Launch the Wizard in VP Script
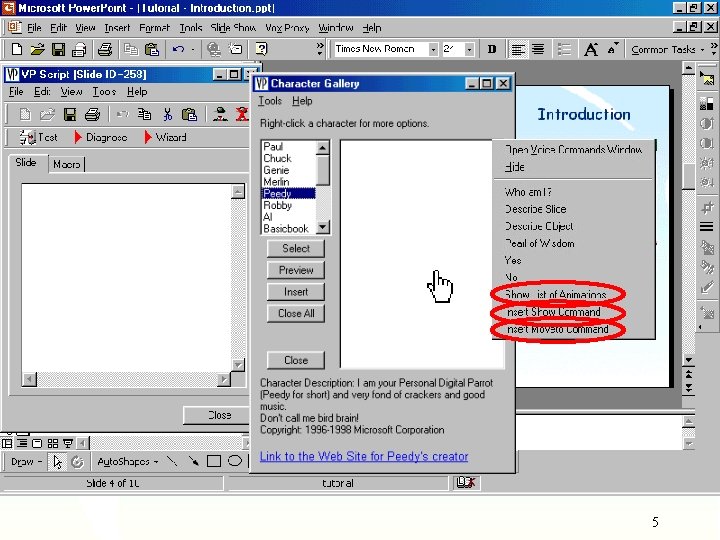720x540 pixels. 165,137
